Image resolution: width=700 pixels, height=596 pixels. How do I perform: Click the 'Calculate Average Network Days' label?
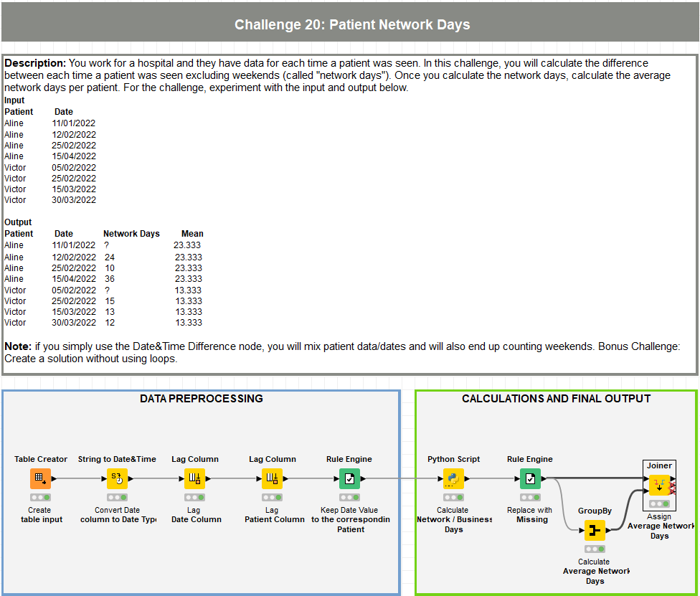[595, 571]
